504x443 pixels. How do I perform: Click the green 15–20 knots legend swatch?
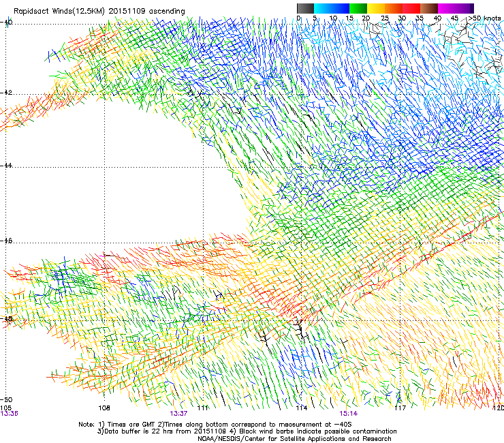[x=358, y=8]
